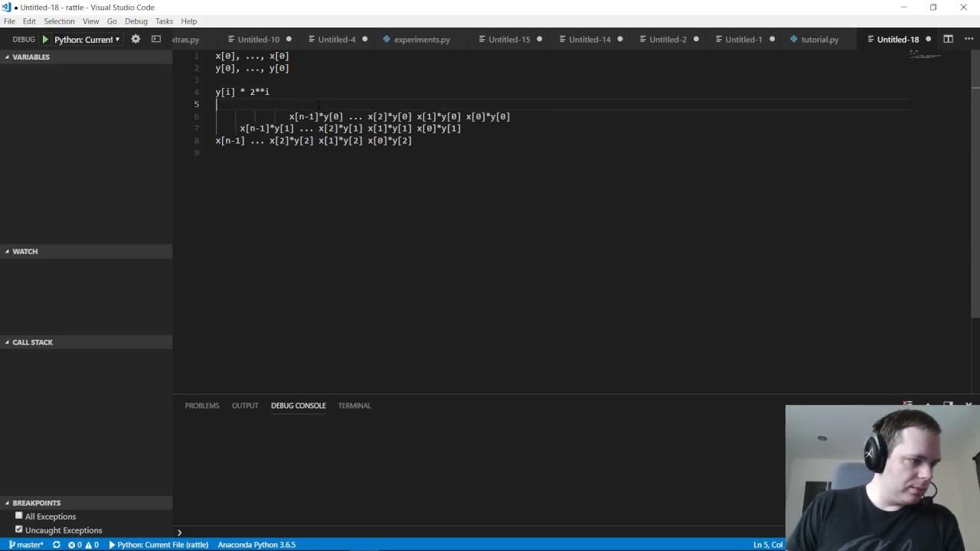
Task: Open the Selection menu
Action: (59, 21)
